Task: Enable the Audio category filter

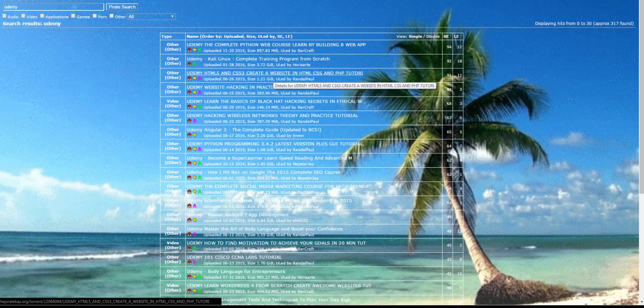Action: 4,16
